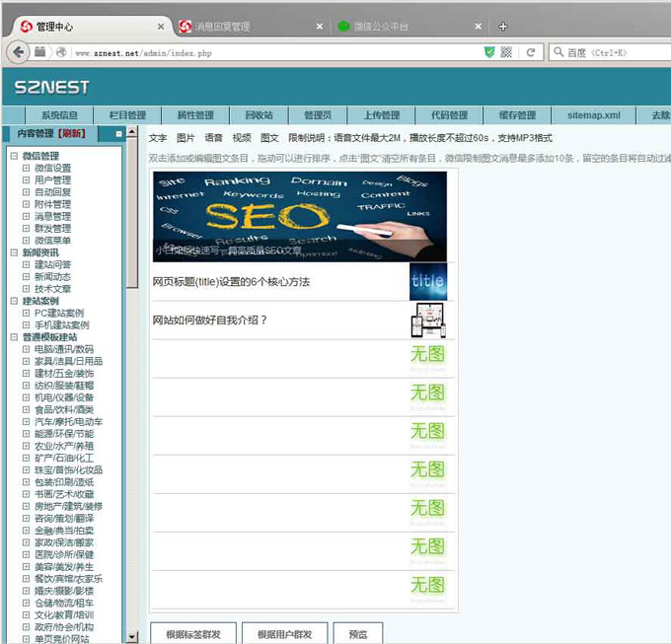
Task: Click the browser back arrow button
Action: pyautogui.click(x=17, y=52)
